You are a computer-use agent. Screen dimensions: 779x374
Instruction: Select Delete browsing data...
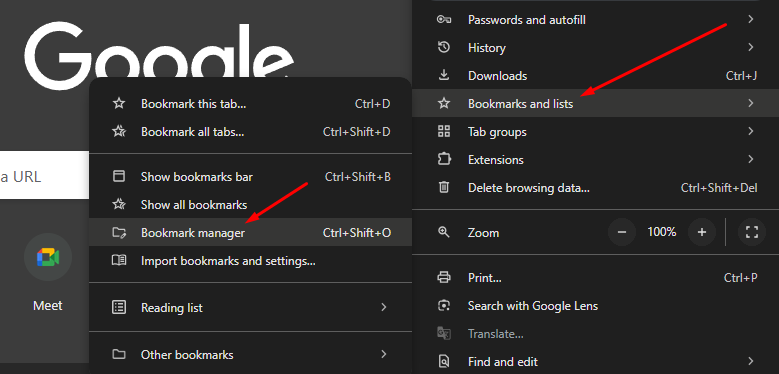coord(596,188)
